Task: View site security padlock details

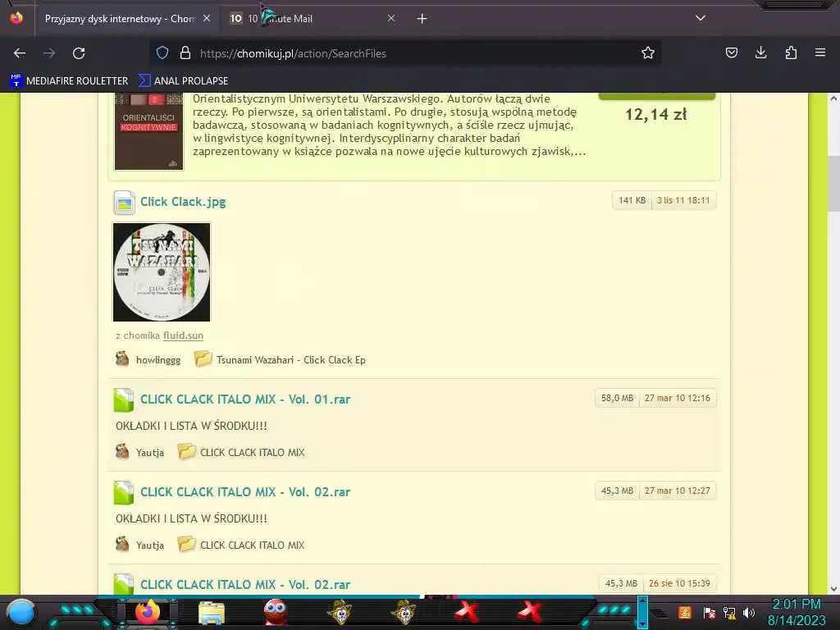Action: (x=185, y=53)
